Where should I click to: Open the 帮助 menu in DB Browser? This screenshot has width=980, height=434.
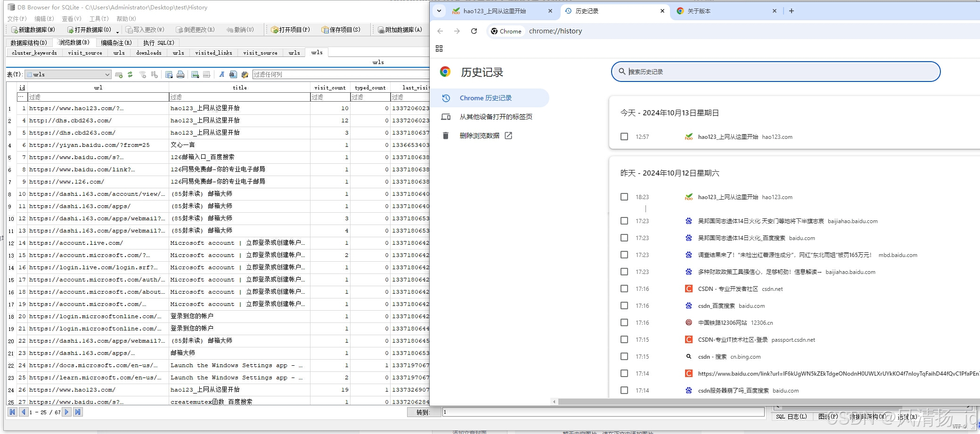click(x=126, y=19)
